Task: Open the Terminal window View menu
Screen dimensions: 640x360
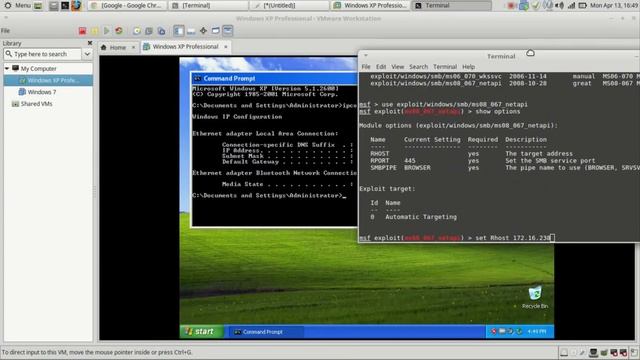Action: click(398, 67)
